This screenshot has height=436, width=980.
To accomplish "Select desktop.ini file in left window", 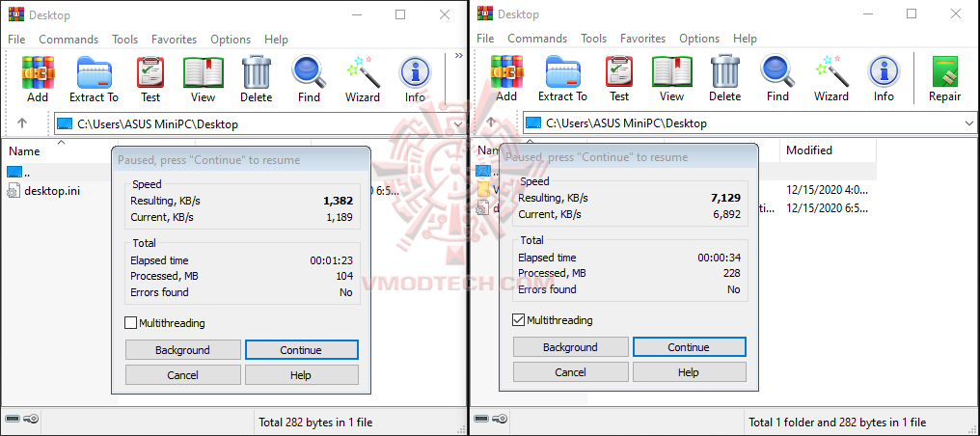I will click(x=43, y=191).
